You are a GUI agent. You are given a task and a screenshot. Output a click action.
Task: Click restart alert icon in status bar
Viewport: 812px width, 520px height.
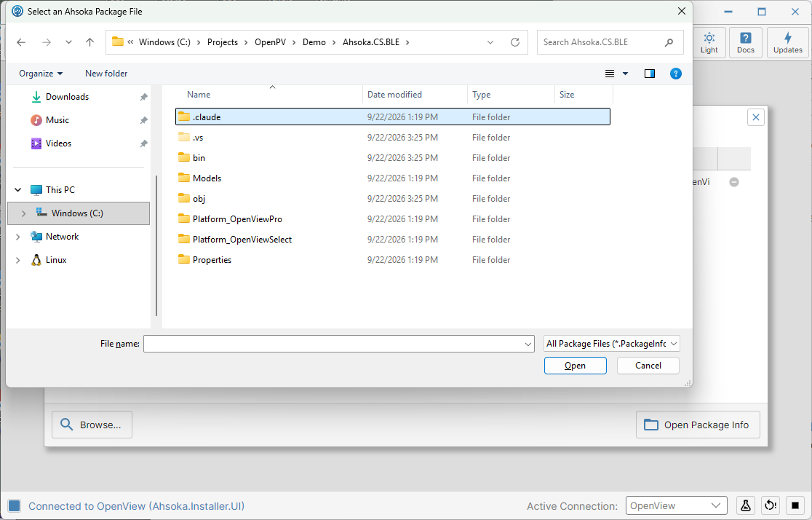[x=770, y=505]
